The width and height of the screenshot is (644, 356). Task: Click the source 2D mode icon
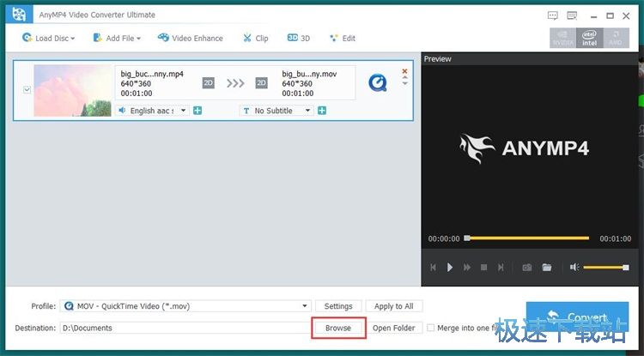[x=209, y=83]
